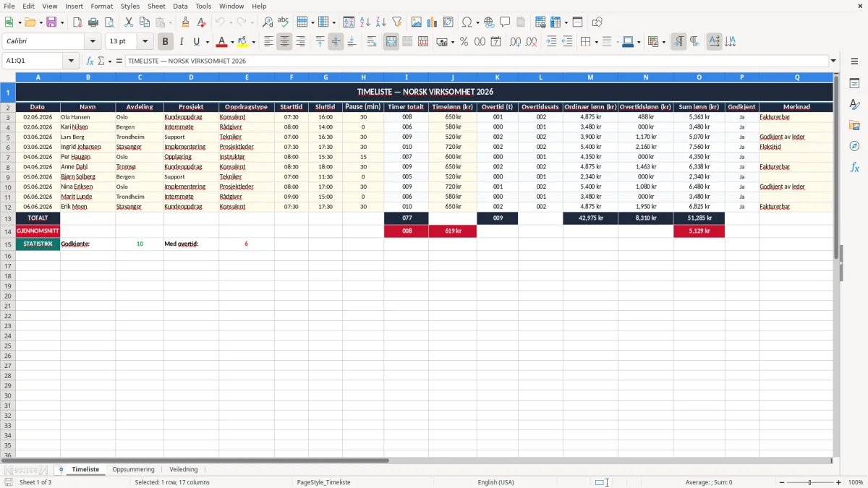Show Draw Functions shapes icon
The width and height of the screenshot is (868, 488).
pos(597,22)
